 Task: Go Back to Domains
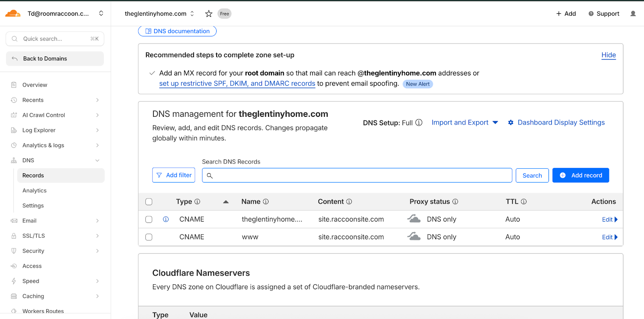(x=55, y=59)
